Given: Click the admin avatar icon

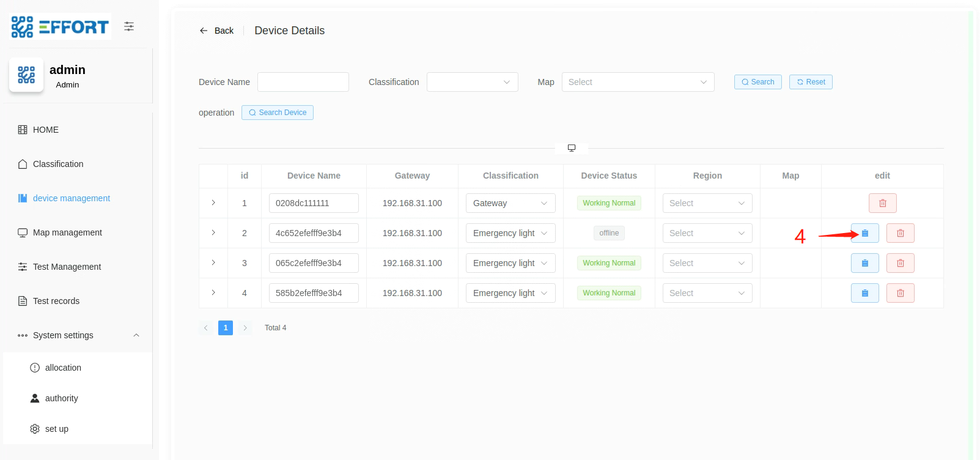Looking at the screenshot, I should click(26, 75).
